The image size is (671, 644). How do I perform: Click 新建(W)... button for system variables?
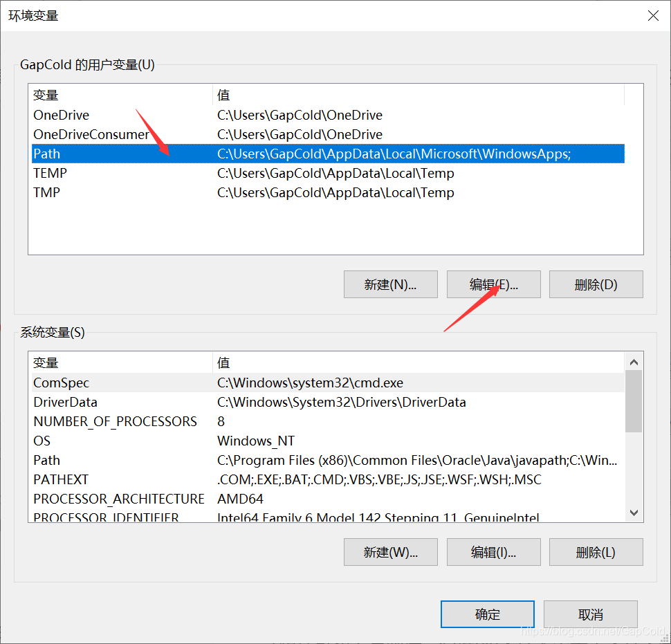click(390, 552)
